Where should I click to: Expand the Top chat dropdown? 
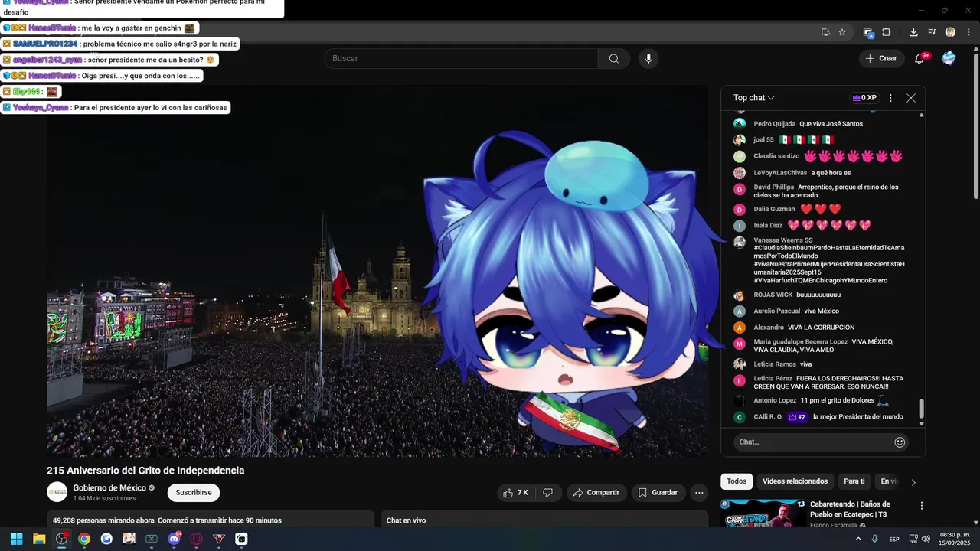[x=754, y=98]
